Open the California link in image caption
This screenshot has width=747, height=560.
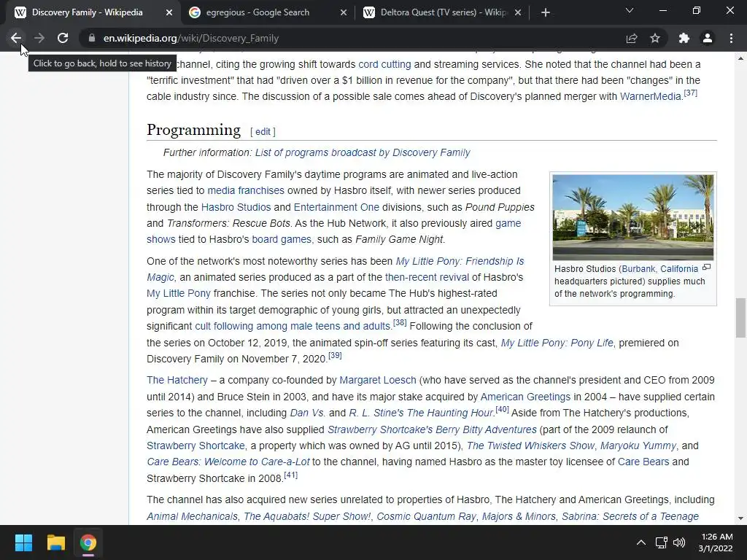point(679,268)
